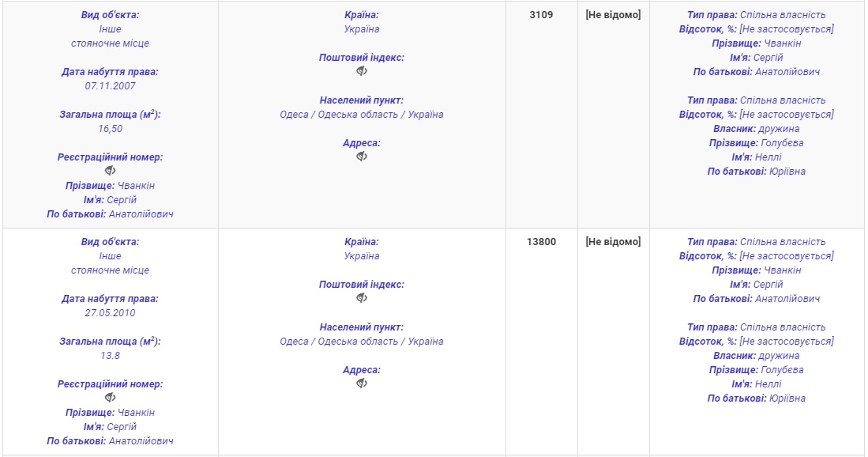This screenshot has width=868, height=457.
Task: Click 'Вид об'єкта' label in second record
Action: coord(111,242)
